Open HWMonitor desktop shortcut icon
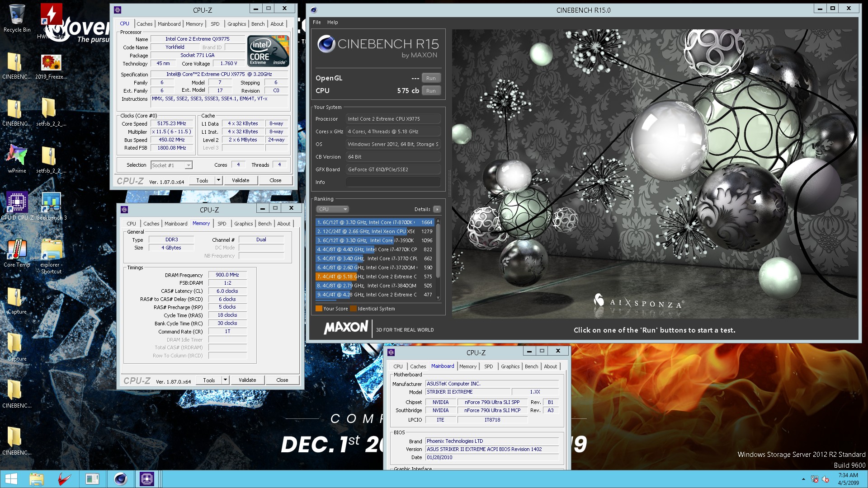Screen dimensions: 868x488 pos(51,21)
